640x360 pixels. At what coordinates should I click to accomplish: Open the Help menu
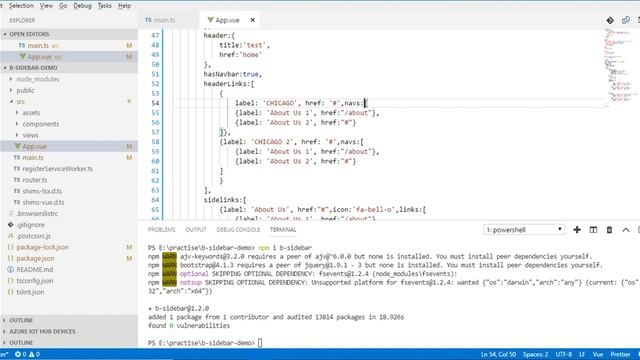coord(124,6)
